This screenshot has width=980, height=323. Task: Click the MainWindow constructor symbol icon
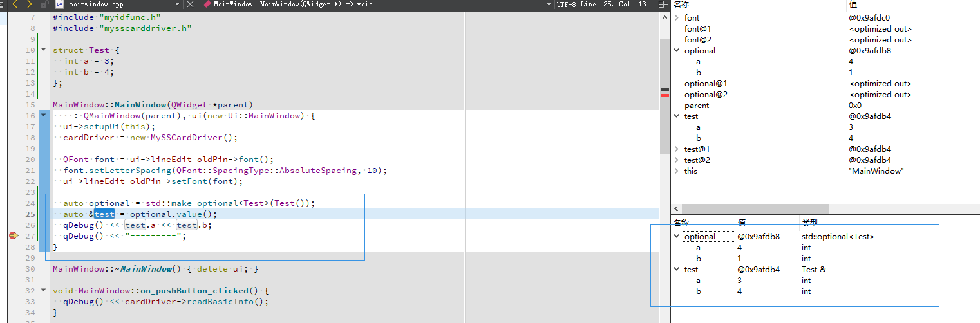click(207, 5)
